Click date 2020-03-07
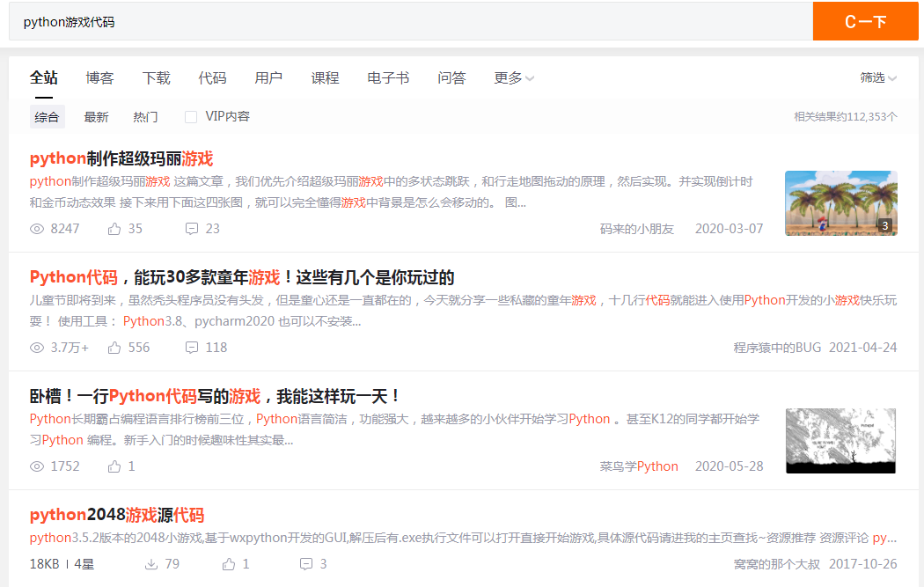Viewport: 924px width, 587px height. tap(729, 229)
